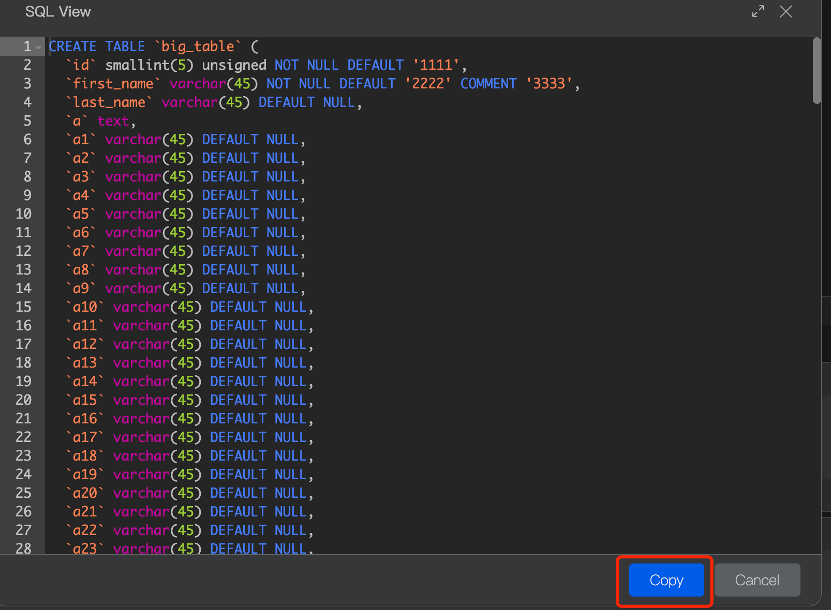The image size is (832, 610).
Task: Click the unsigned keyword on line 2
Action: click(x=234, y=65)
